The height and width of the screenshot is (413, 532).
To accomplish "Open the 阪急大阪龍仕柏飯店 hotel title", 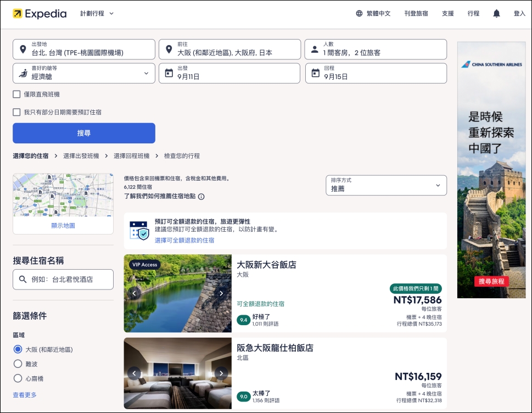I will pyautogui.click(x=275, y=348).
